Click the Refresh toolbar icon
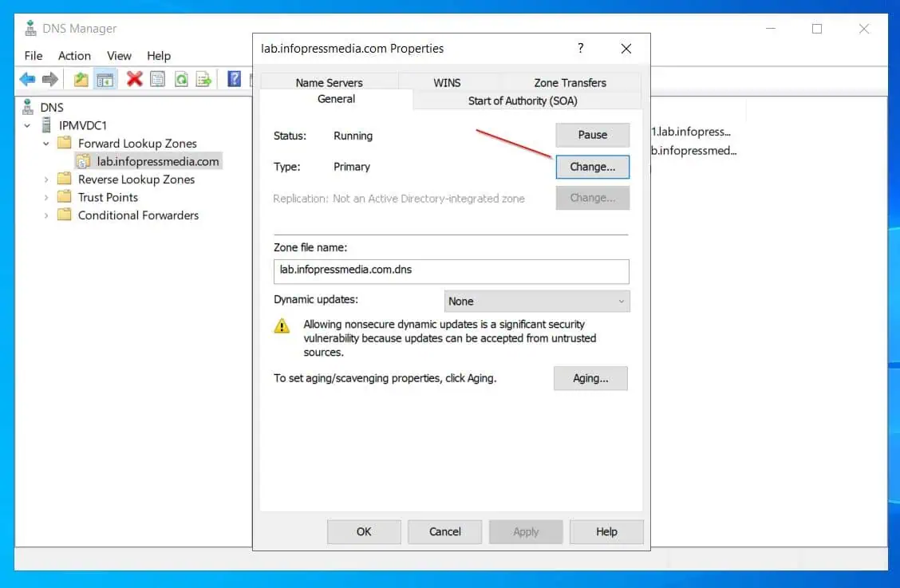This screenshot has height=588, width=900. 181,79
